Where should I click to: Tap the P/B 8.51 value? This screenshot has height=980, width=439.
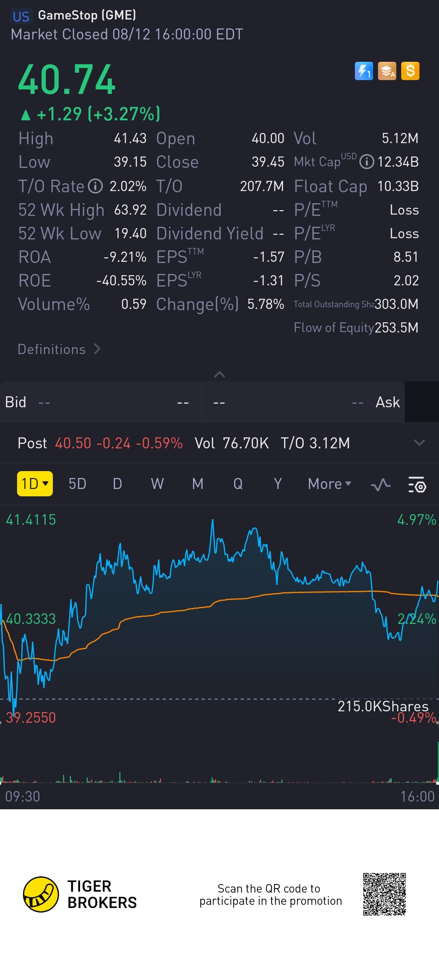(406, 257)
